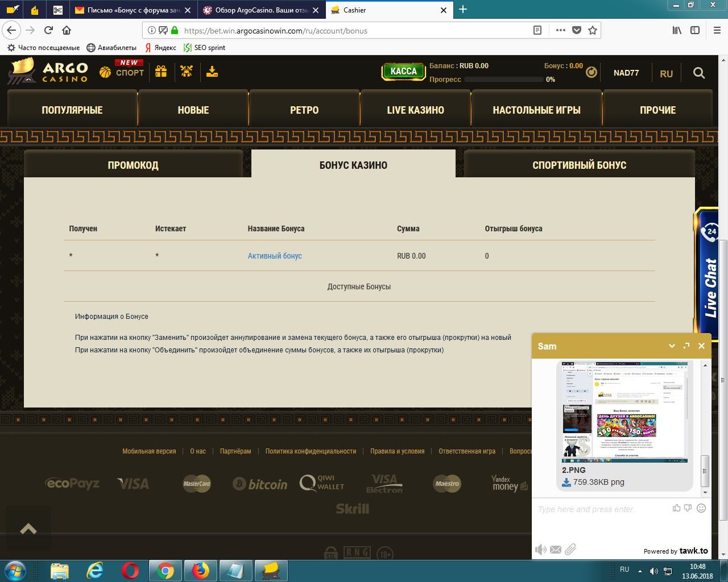The height and width of the screenshot is (582, 728).
Task: Open the Настольные игры category
Action: tap(537, 110)
